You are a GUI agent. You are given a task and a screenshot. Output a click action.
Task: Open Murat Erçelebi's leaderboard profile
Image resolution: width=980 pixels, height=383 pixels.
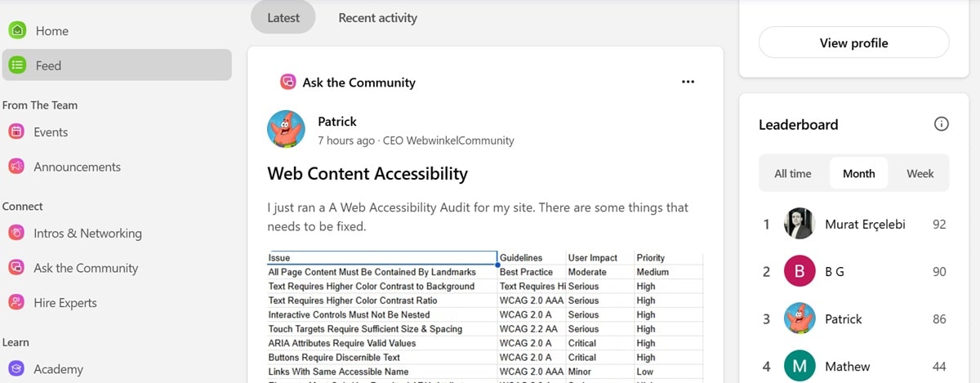(x=864, y=225)
